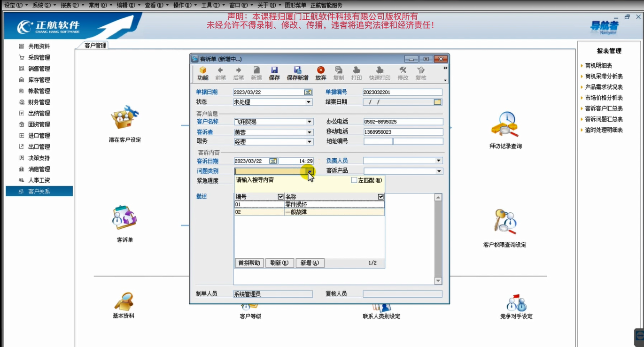The image size is (644, 347).
Task: Open the 职务 dropdown
Action: pyautogui.click(x=310, y=142)
